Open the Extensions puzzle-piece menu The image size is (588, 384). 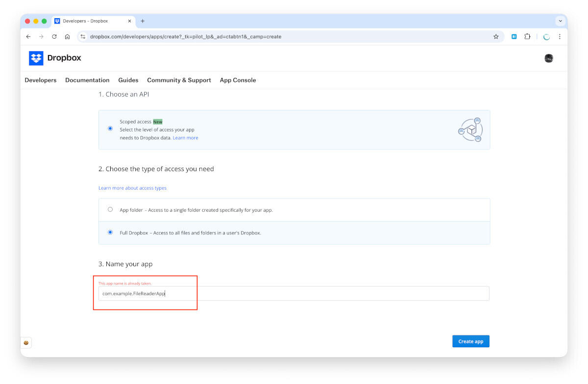(x=527, y=37)
